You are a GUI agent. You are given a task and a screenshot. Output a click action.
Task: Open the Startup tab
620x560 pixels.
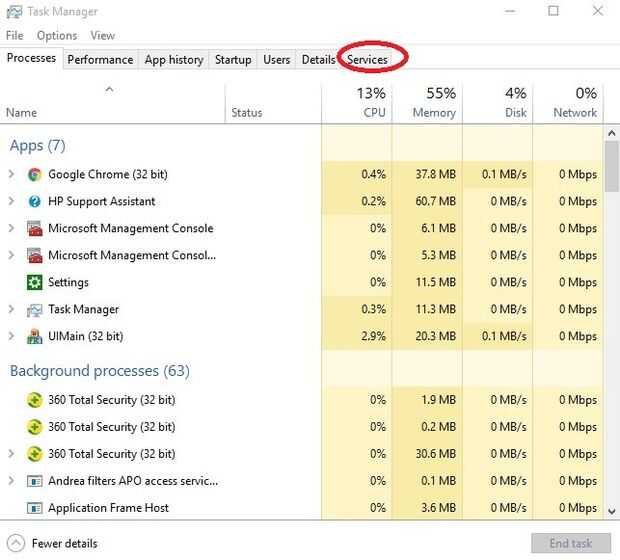233,60
